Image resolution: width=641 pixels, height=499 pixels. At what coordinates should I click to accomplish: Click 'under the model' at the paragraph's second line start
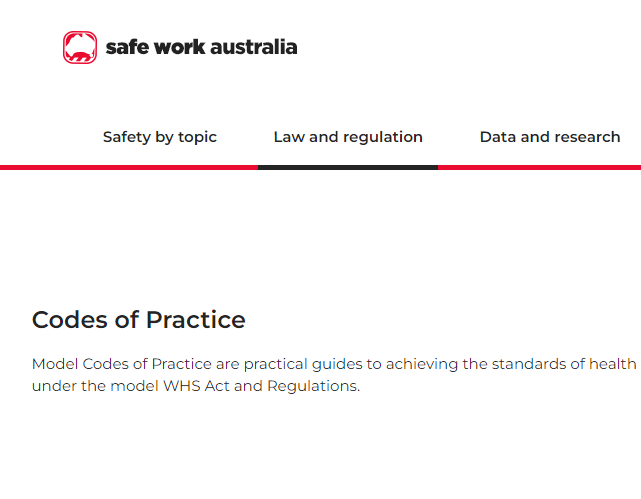95,386
